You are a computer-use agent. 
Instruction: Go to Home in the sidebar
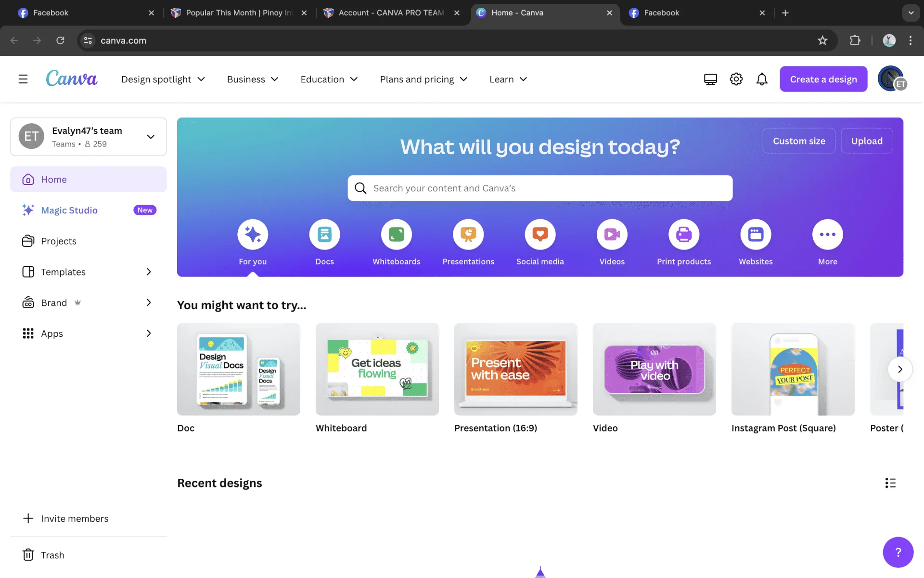point(89,179)
